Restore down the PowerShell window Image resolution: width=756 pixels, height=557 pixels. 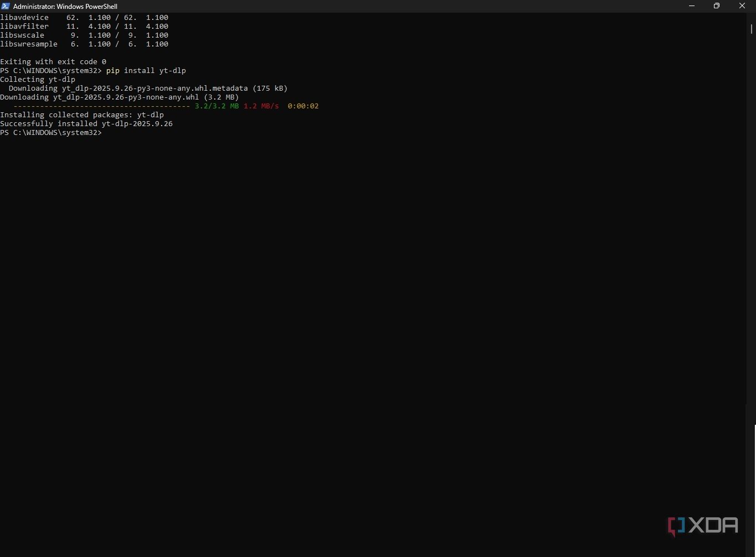point(717,6)
